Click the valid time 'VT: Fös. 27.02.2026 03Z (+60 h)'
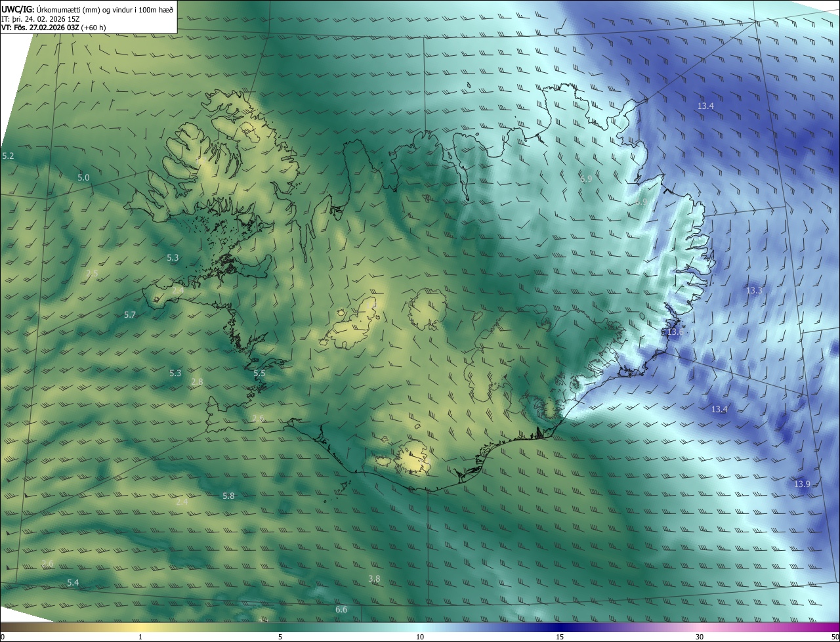The height and width of the screenshot is (642, 840). coord(54,28)
